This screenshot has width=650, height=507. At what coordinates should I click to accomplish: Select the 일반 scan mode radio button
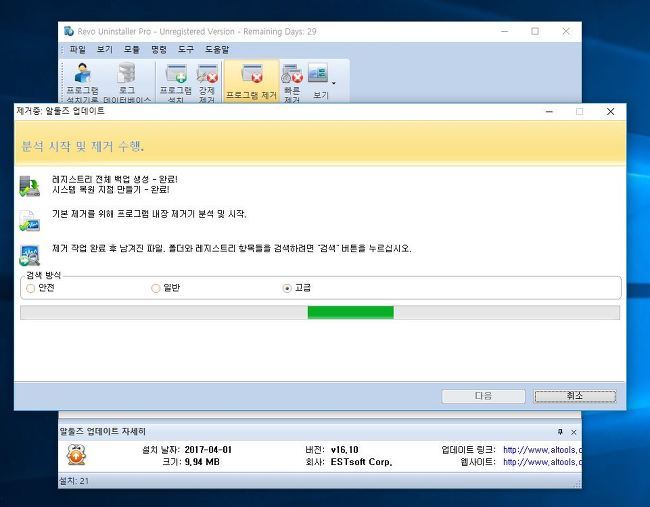point(155,288)
